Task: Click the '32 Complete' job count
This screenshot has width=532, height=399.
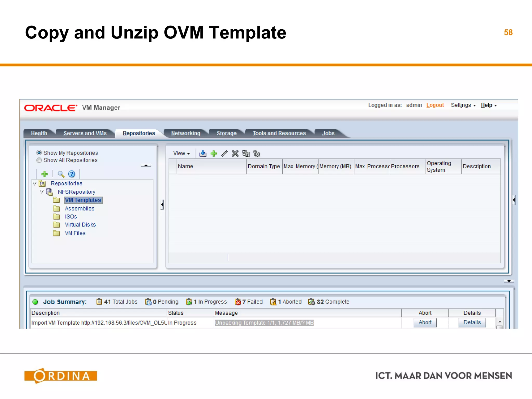Action: (x=333, y=302)
